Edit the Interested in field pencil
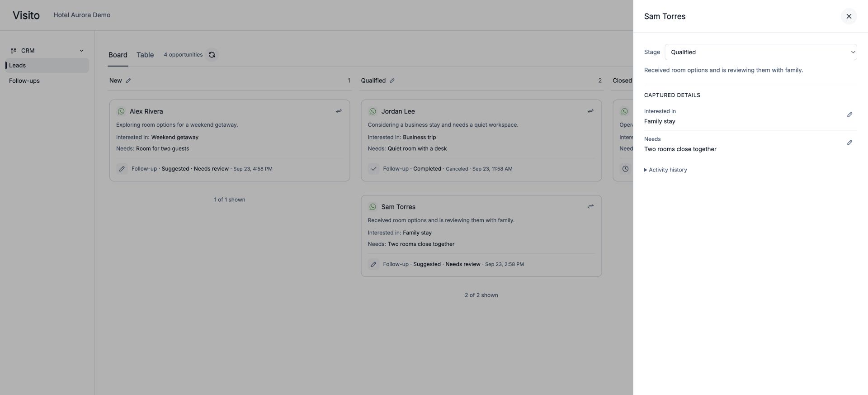This screenshot has width=868, height=395. 849,115
